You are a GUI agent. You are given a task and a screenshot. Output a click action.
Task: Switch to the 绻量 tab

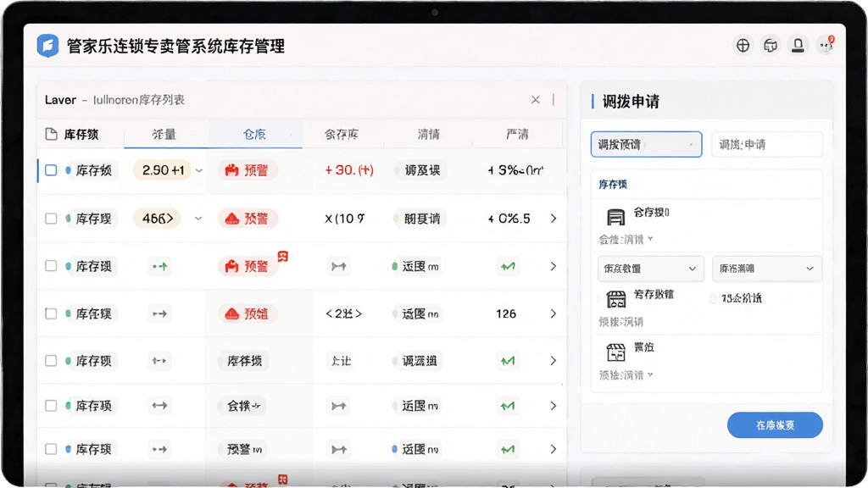click(164, 134)
